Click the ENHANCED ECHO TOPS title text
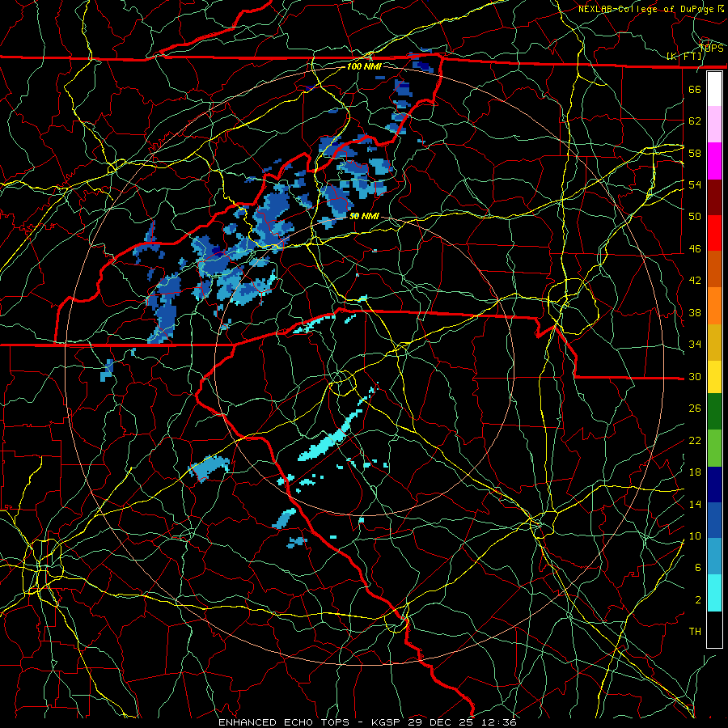 tap(284, 722)
